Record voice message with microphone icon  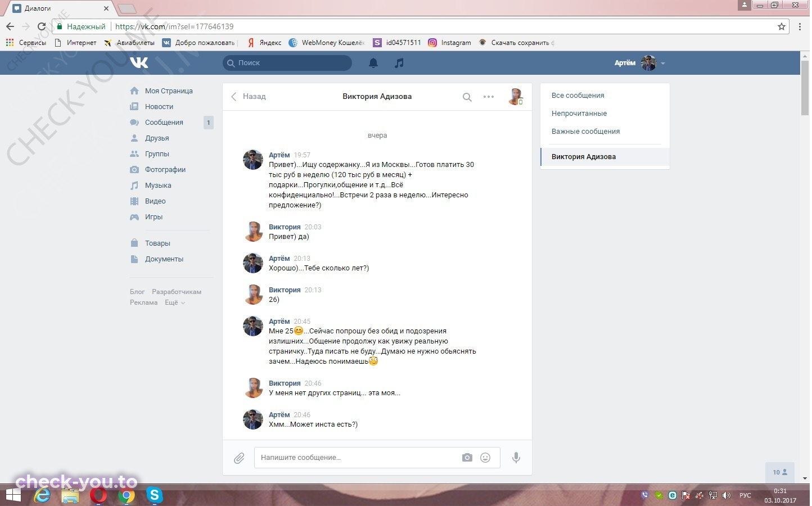click(516, 458)
